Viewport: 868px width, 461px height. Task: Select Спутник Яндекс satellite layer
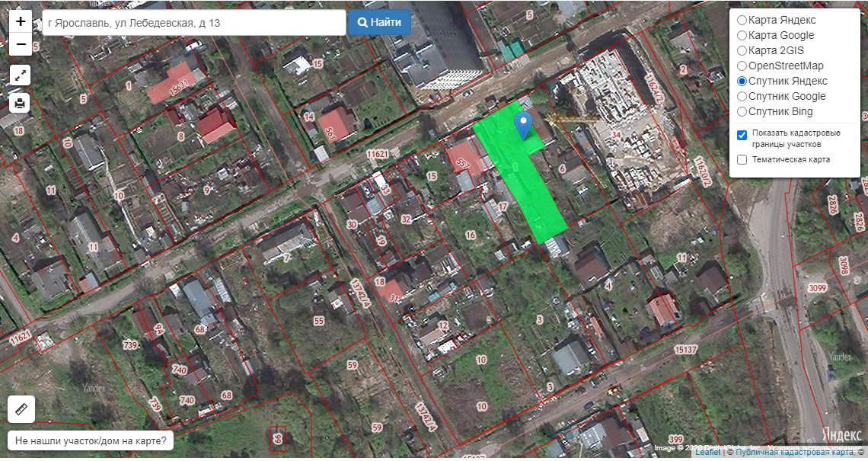pos(742,82)
